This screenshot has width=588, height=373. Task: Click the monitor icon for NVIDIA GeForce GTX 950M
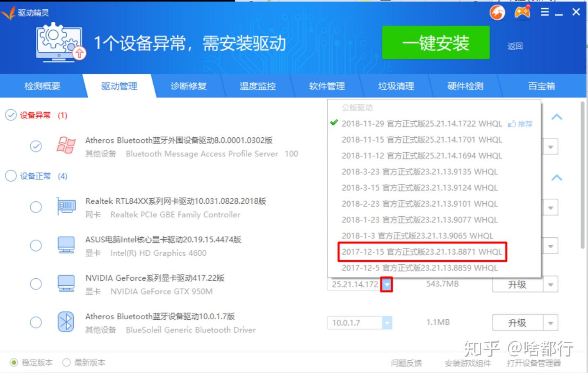click(x=66, y=284)
